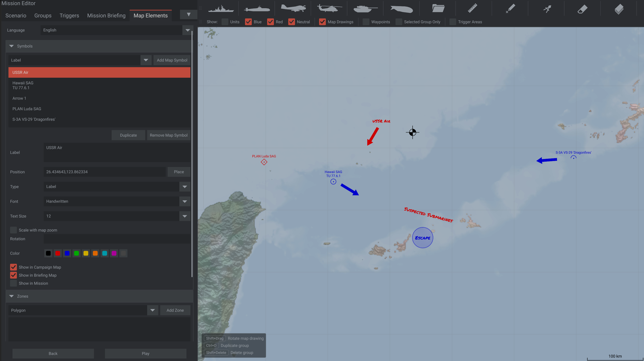Enable the Units visibility checkbox
This screenshot has height=361, width=644.
[225, 22]
